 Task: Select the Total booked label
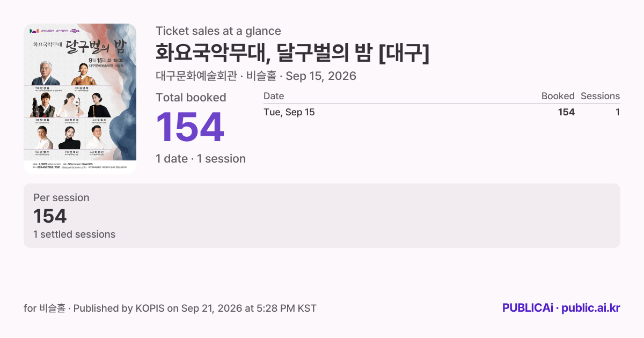coord(191,98)
